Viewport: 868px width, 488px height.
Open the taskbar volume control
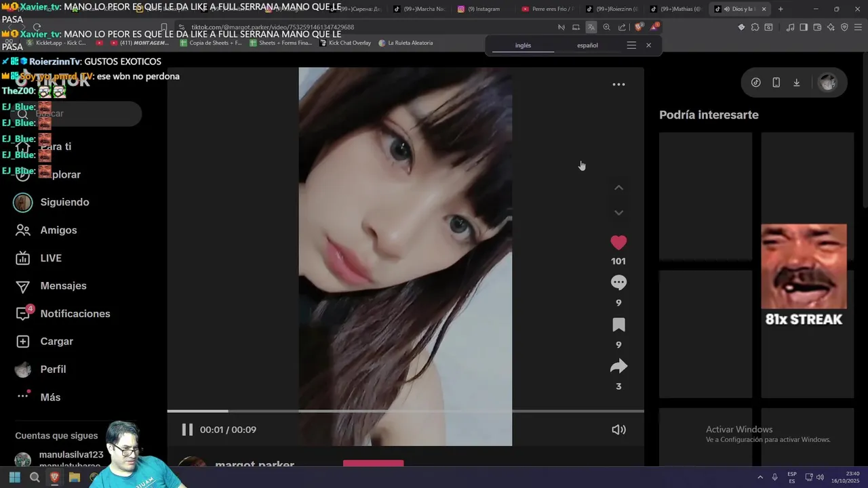click(820, 477)
